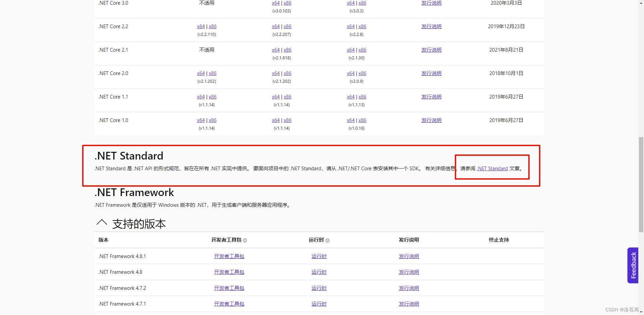Screen dimensions: 644x315
Task: Click the scrollbar down arrow
Action: [x=641, y=312]
